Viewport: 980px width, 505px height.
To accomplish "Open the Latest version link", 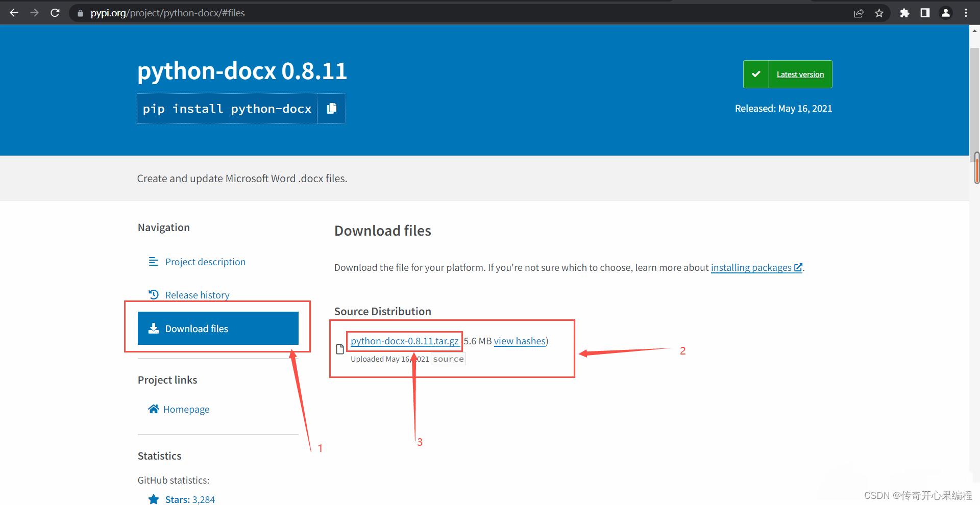I will point(800,74).
